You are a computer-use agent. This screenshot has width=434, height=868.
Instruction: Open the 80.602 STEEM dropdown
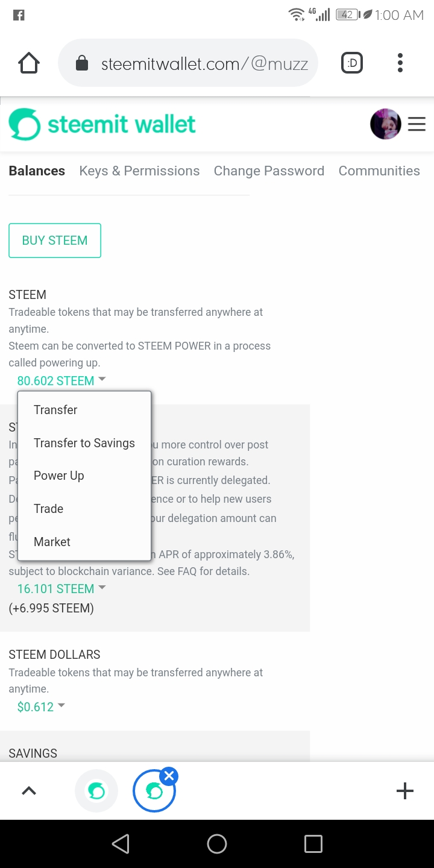[x=61, y=380]
